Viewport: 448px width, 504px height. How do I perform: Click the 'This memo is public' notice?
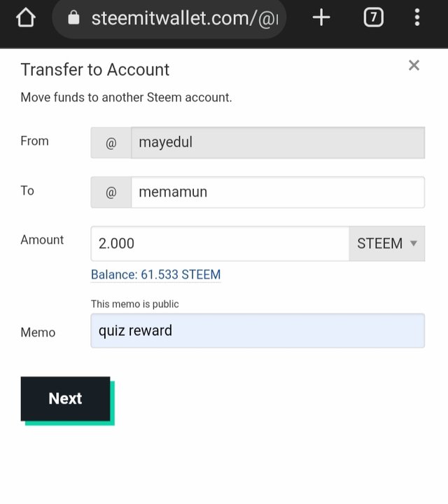click(135, 304)
